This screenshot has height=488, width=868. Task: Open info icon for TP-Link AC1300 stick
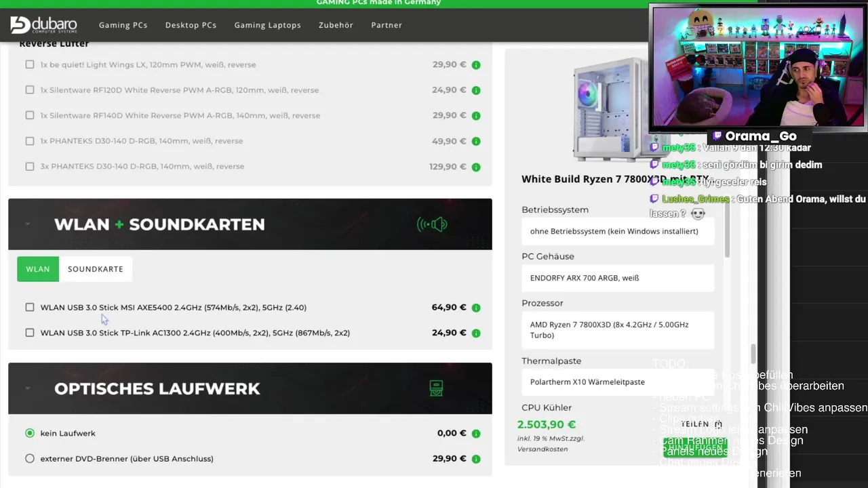(x=476, y=333)
